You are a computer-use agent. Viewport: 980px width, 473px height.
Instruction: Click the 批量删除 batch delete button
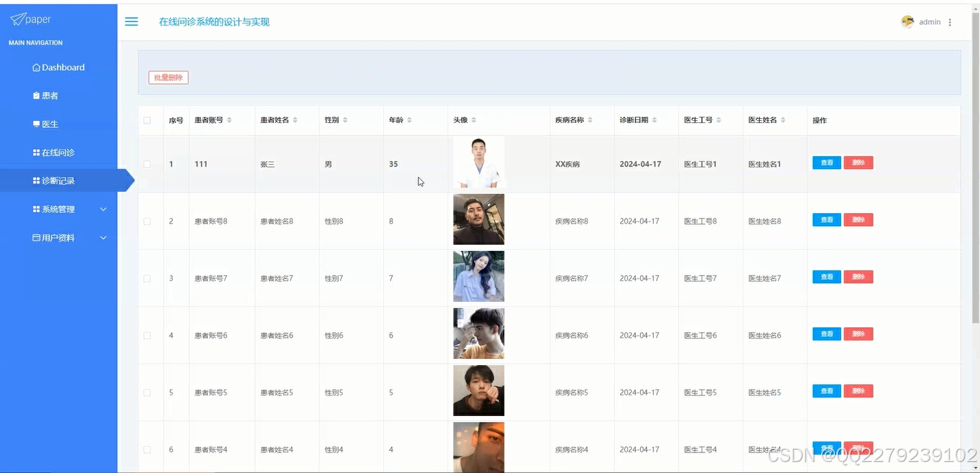pos(168,77)
